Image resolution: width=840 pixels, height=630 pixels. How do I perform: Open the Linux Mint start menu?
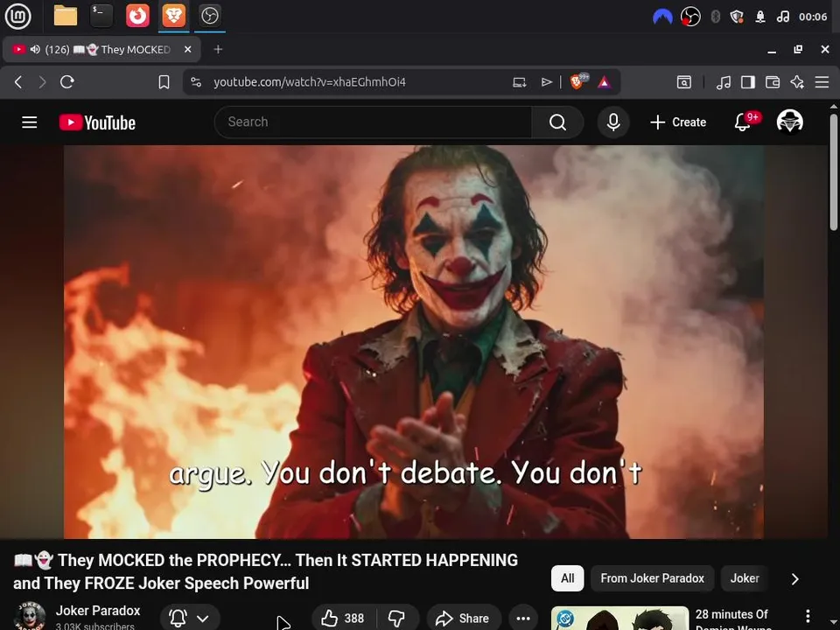pyautogui.click(x=17, y=16)
